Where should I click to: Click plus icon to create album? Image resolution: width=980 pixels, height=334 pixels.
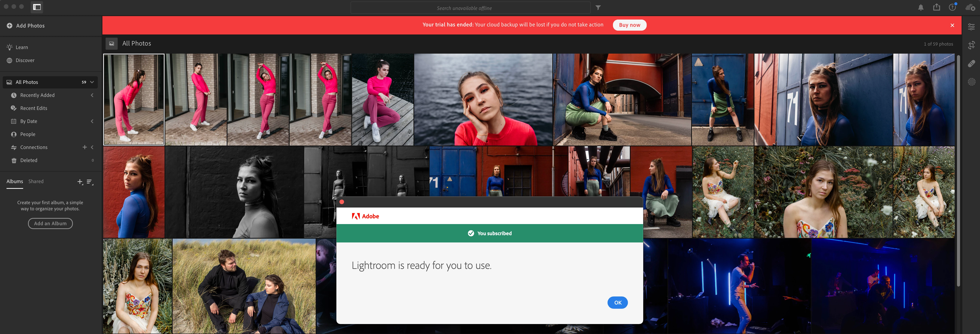tap(80, 182)
